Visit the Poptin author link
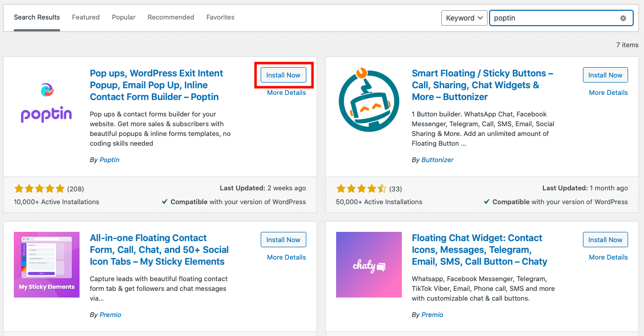This screenshot has width=644, height=336. click(109, 160)
